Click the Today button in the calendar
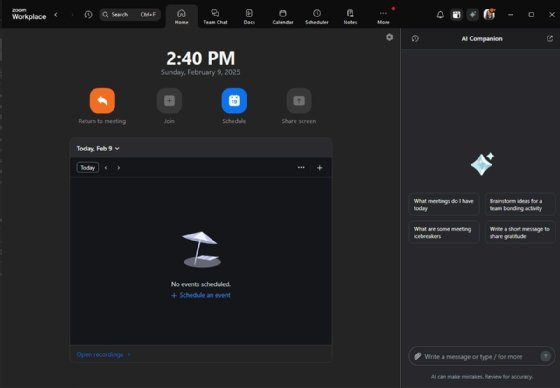The image size is (560, 388). (88, 168)
